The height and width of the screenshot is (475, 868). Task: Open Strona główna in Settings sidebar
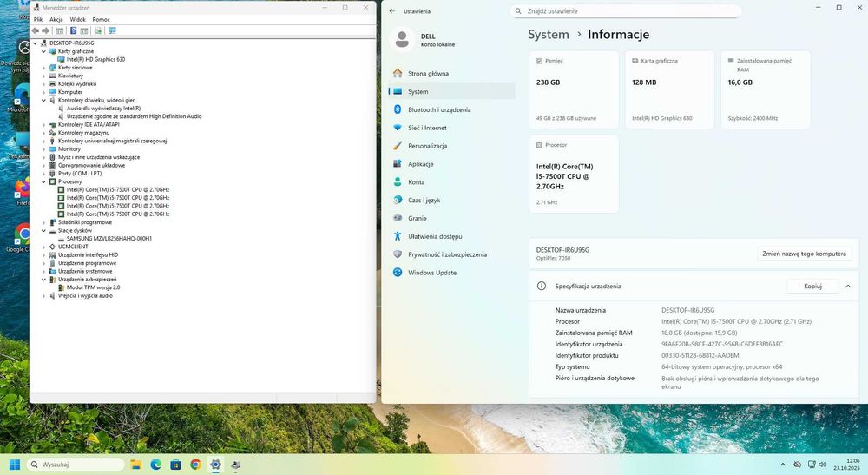[x=451, y=73]
